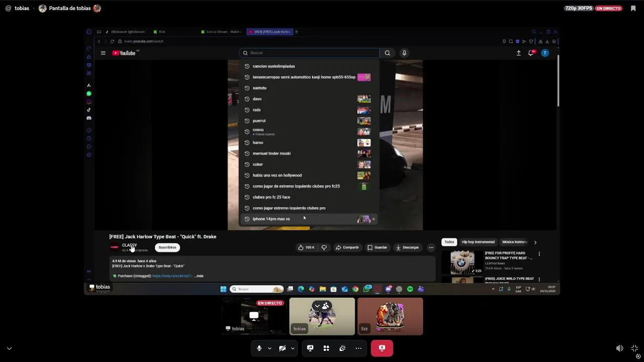The image size is (644, 362).
Task: Remove 'iphone 14pro max vs' suggestion with X
Action: tap(373, 219)
